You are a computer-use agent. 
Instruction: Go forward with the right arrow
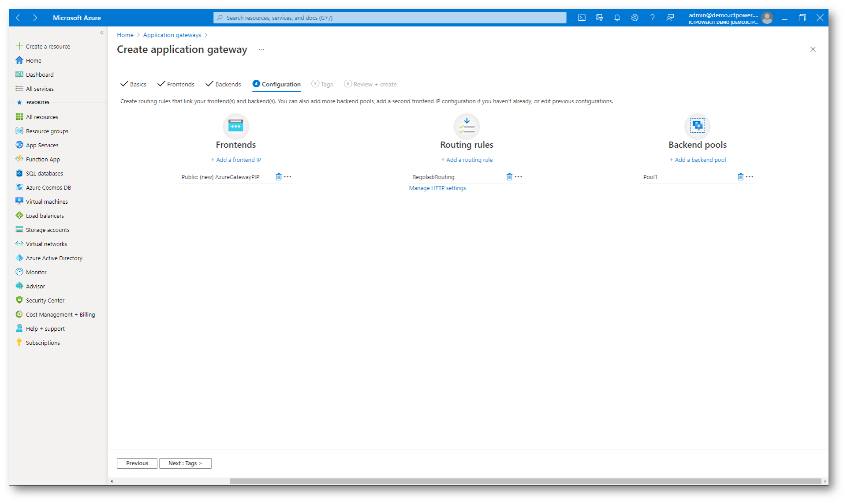pos(35,18)
